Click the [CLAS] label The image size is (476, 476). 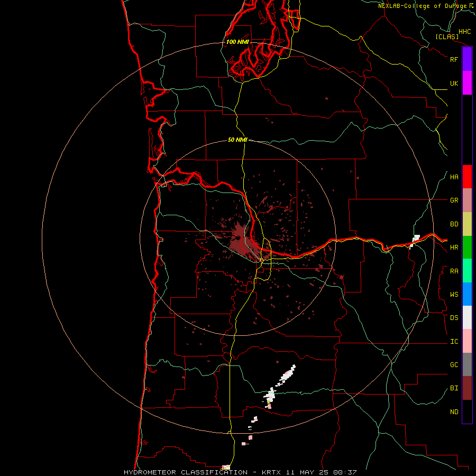pyautogui.click(x=447, y=36)
